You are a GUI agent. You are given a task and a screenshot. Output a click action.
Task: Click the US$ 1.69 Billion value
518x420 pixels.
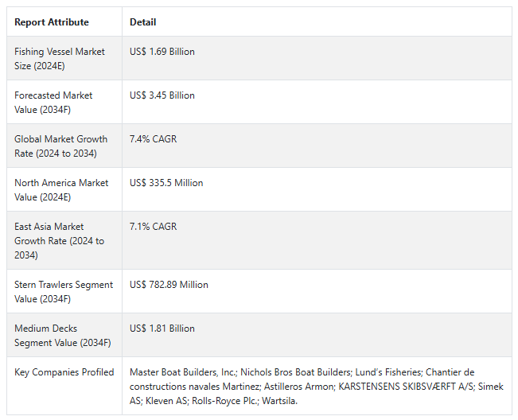(162, 52)
